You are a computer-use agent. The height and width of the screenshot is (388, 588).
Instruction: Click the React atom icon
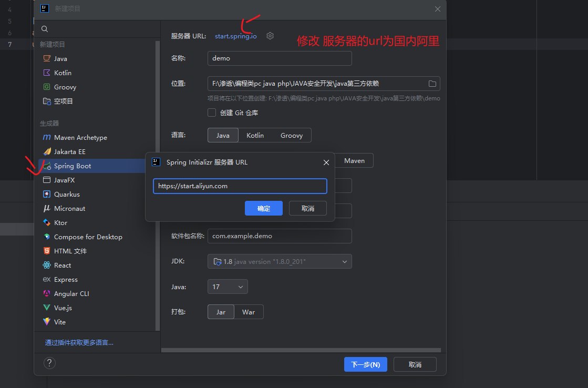[x=47, y=265]
